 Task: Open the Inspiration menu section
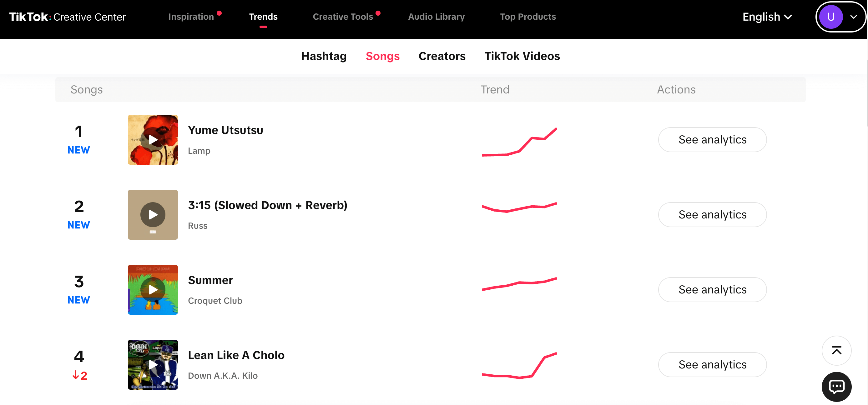coord(191,17)
